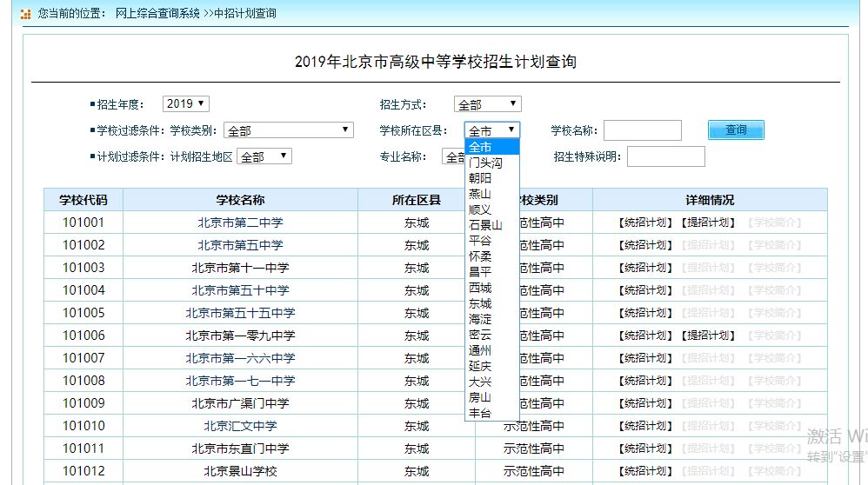Open the 招生年度 2019 dropdown
This screenshot has width=868, height=485.
click(185, 103)
